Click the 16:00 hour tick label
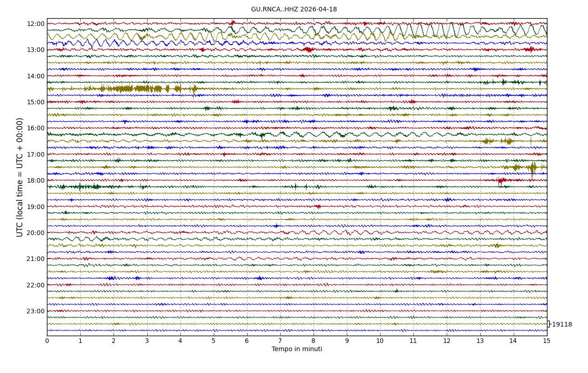Screen dimensions: 588x373 click(x=36, y=128)
